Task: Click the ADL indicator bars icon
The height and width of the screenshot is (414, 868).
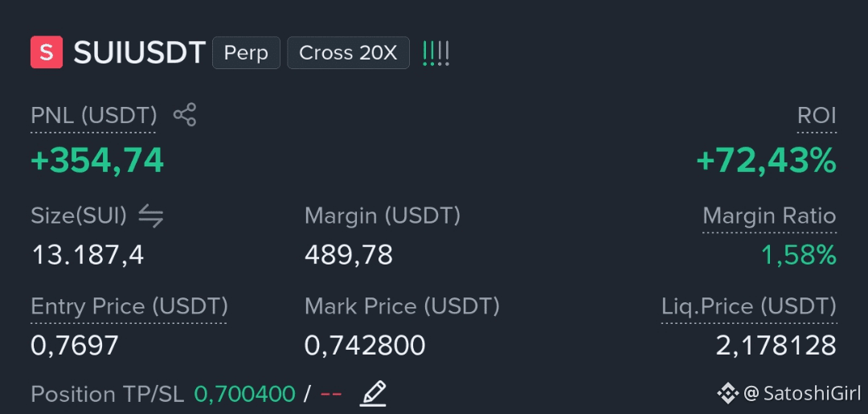Action: pyautogui.click(x=436, y=54)
